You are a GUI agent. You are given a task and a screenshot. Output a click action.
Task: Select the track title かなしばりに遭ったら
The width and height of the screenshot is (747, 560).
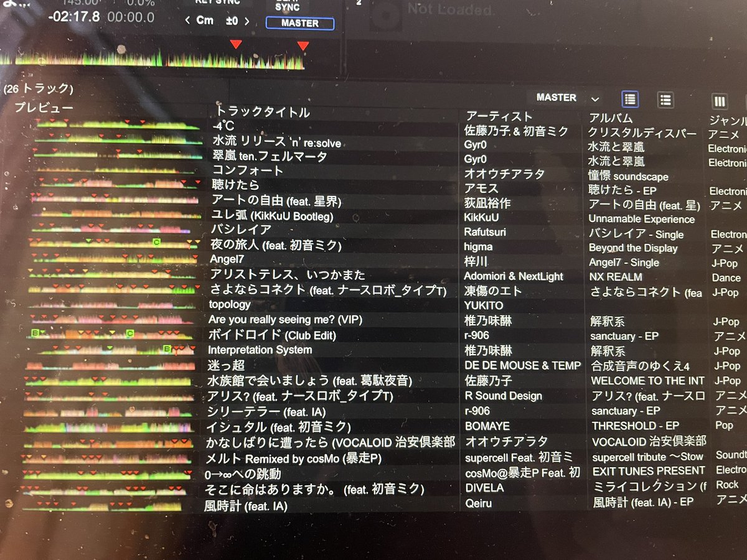pos(266,442)
